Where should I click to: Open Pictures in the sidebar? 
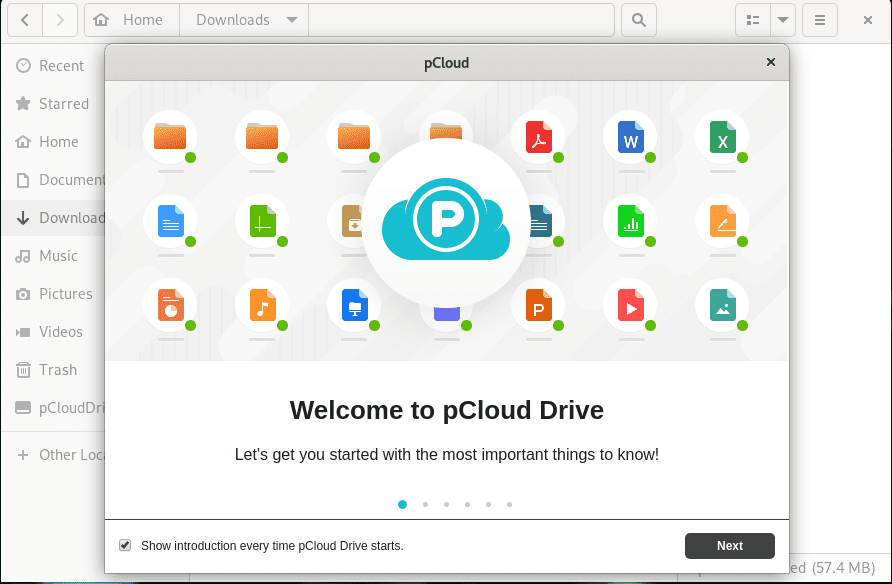point(53,294)
